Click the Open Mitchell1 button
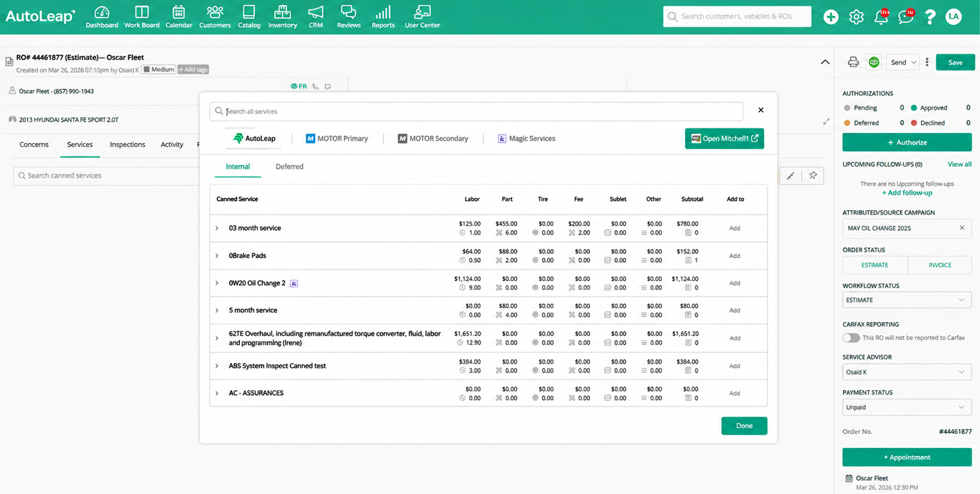 pos(724,139)
